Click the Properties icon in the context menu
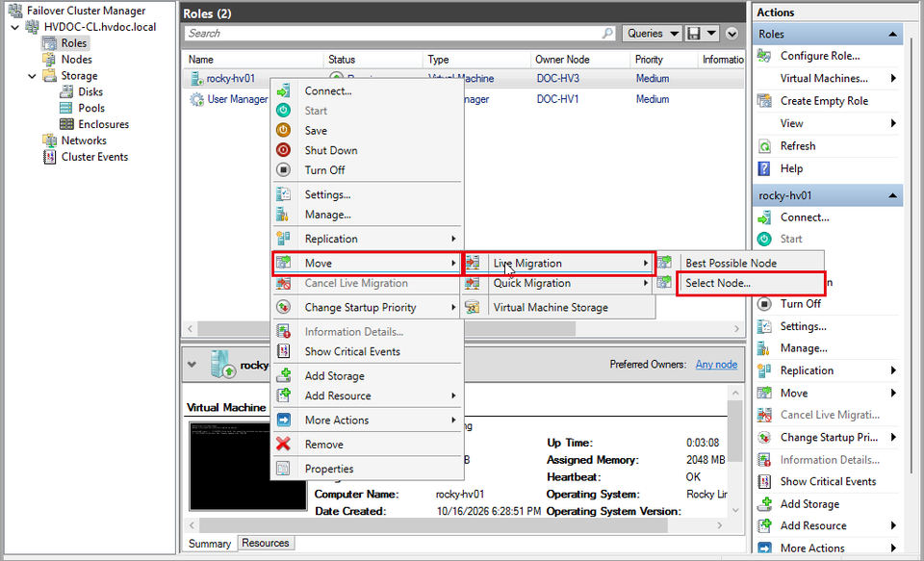Viewport: 924px width, 561px height. tap(283, 469)
